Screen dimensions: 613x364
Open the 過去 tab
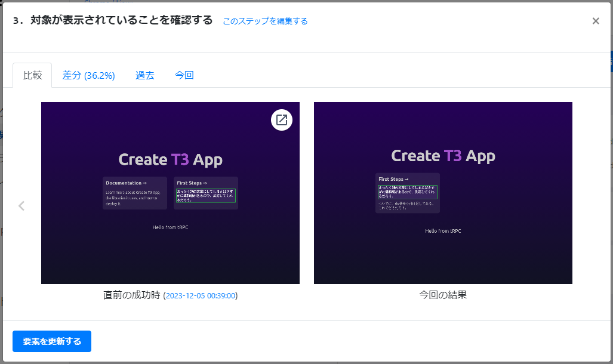(145, 75)
